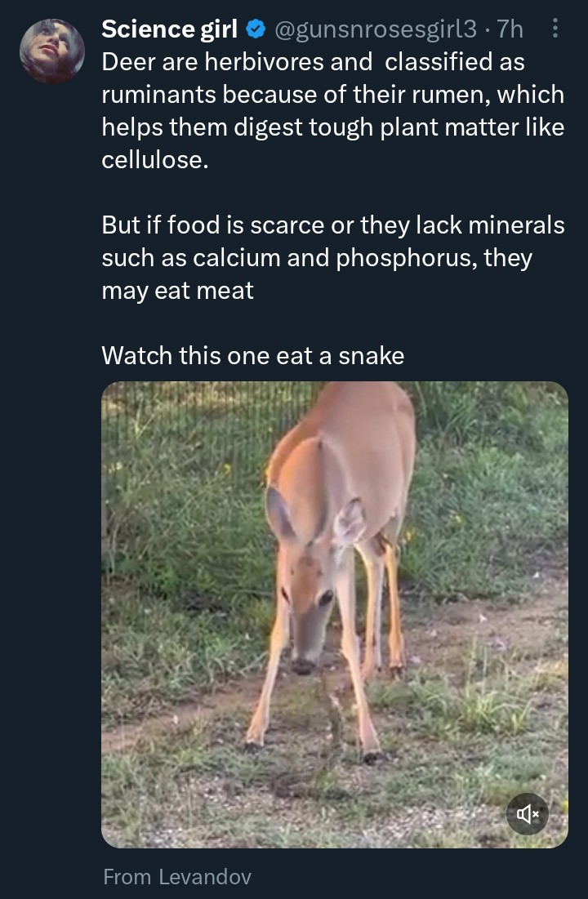Screen dimensions: 588x899
Task: Play the deer video
Action: click(x=334, y=614)
